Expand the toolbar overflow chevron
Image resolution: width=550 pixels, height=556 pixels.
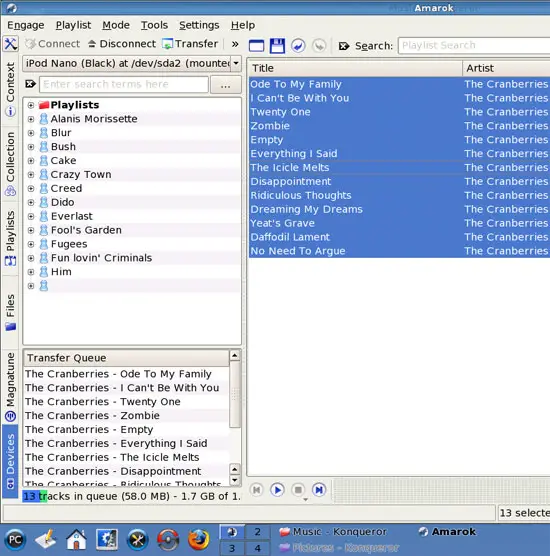(x=235, y=44)
